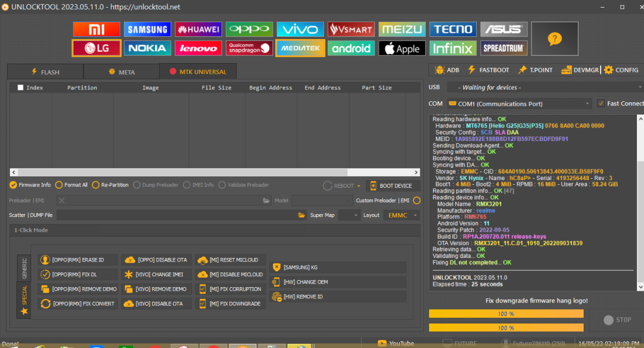Open the ADB tools
This screenshot has width=644, height=348.
click(447, 70)
